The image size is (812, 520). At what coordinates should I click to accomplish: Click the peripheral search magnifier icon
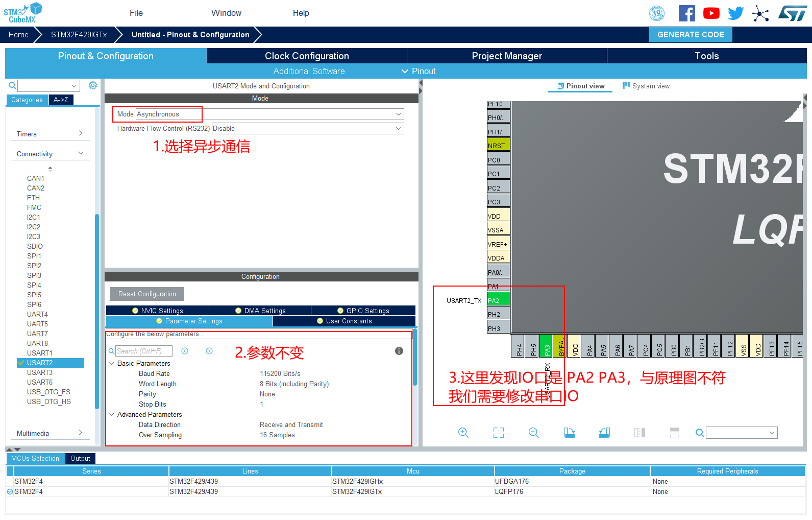pyautogui.click(x=12, y=85)
